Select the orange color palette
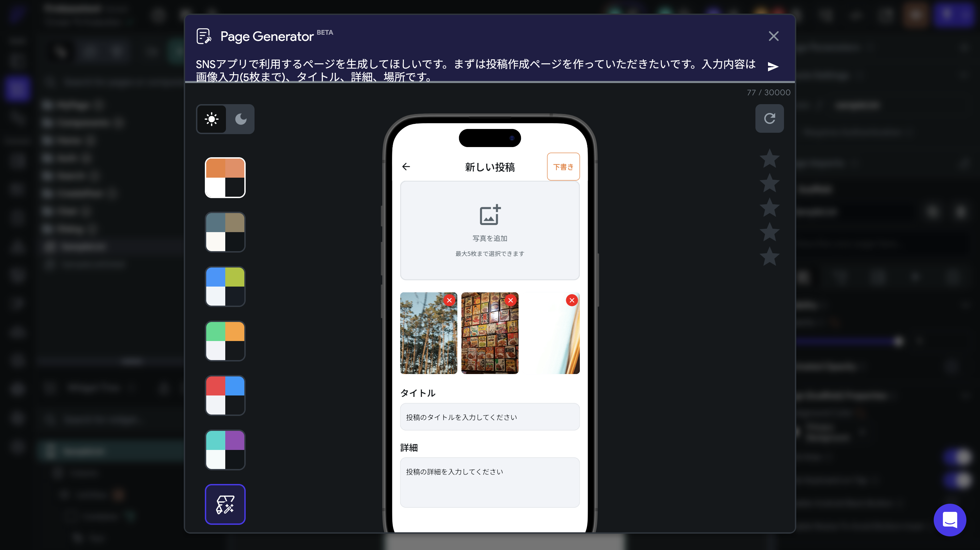The image size is (980, 550). coord(225,177)
